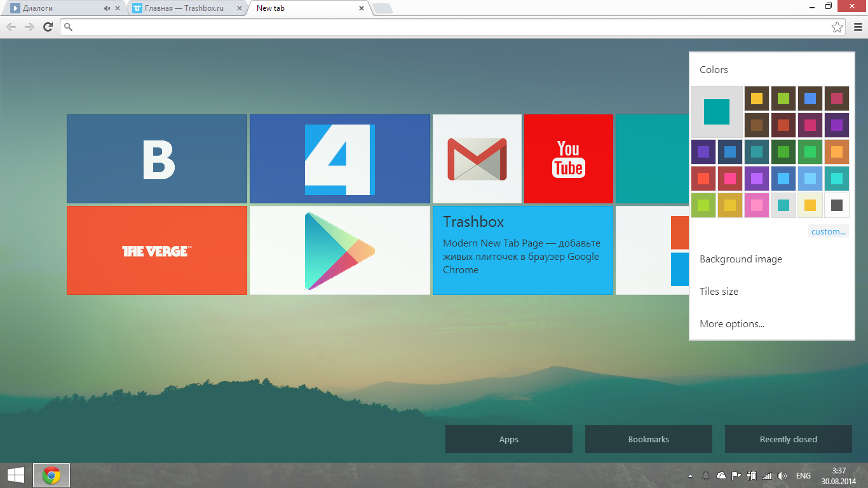Open the Google Play triangle tile
This screenshot has height=488, width=868.
click(x=340, y=250)
